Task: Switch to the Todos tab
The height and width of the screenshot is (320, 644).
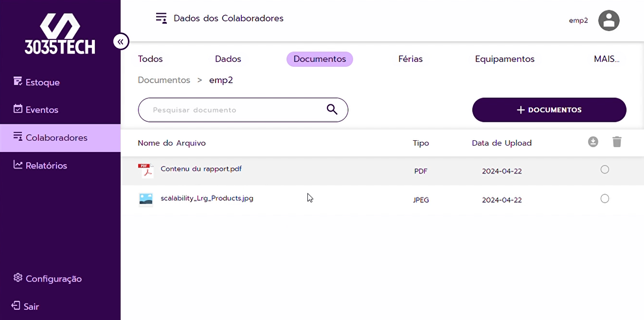Action: (150, 59)
